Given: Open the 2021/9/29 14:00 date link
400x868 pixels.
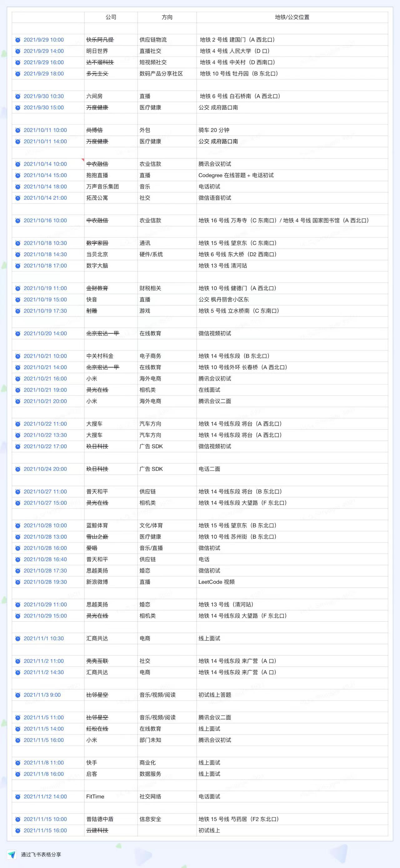Looking at the screenshot, I should click(43, 51).
